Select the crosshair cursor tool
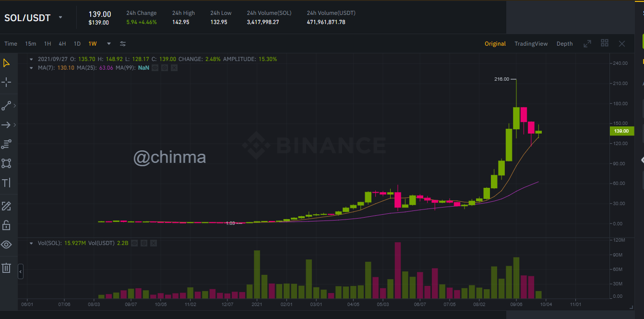The width and height of the screenshot is (644, 319). pyautogui.click(x=6, y=82)
